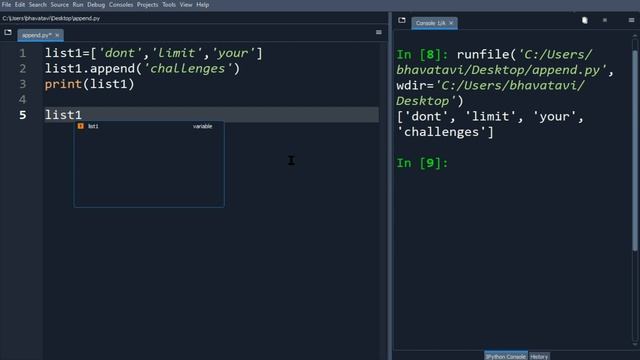The image size is (640, 360).
Task: Switch to the History bottom tab
Action: [539, 356]
